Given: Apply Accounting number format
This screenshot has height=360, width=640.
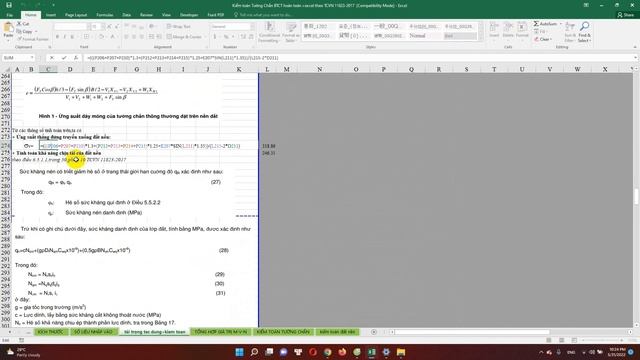Looking at the screenshot, I should pyautogui.click(x=215, y=37).
